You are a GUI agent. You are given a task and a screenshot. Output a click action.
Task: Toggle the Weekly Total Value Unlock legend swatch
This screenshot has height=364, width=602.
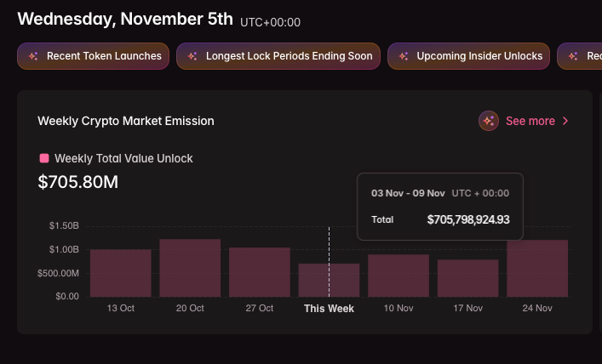(44, 158)
